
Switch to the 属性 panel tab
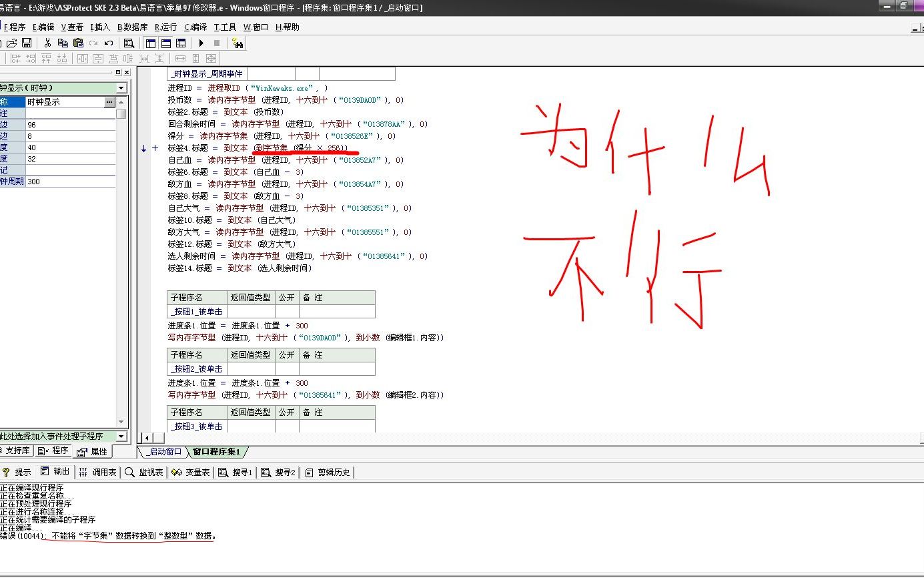tap(93, 451)
